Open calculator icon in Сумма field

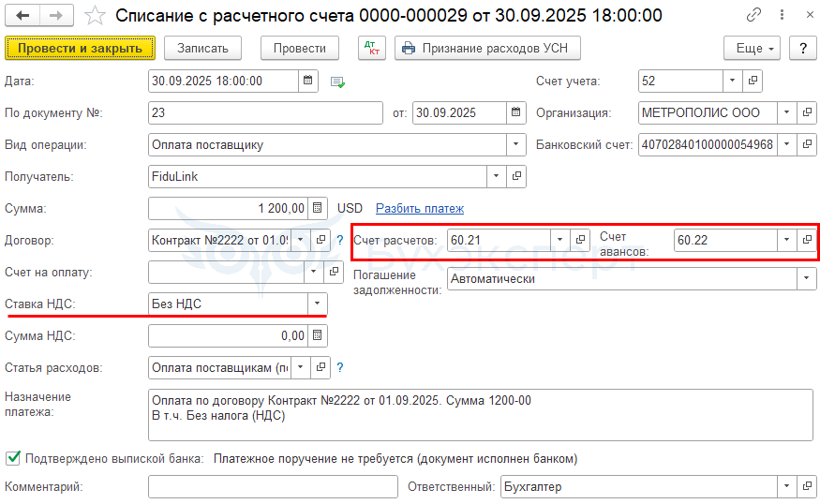click(x=317, y=208)
